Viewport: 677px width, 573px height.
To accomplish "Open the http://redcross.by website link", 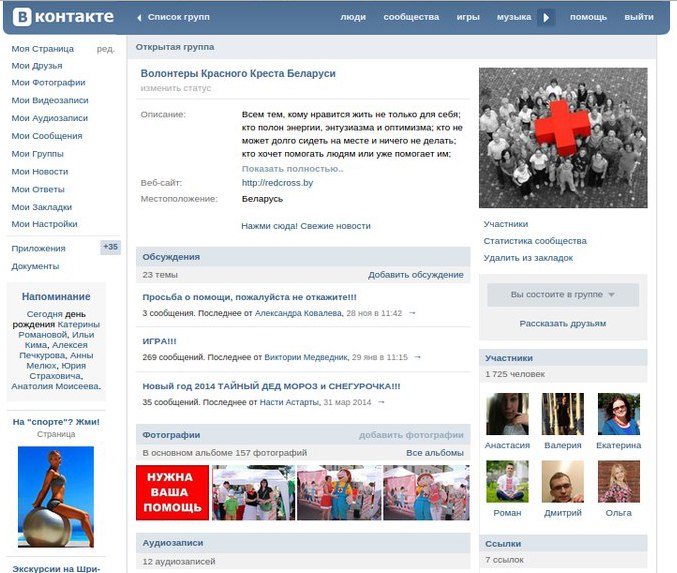I will tap(277, 183).
